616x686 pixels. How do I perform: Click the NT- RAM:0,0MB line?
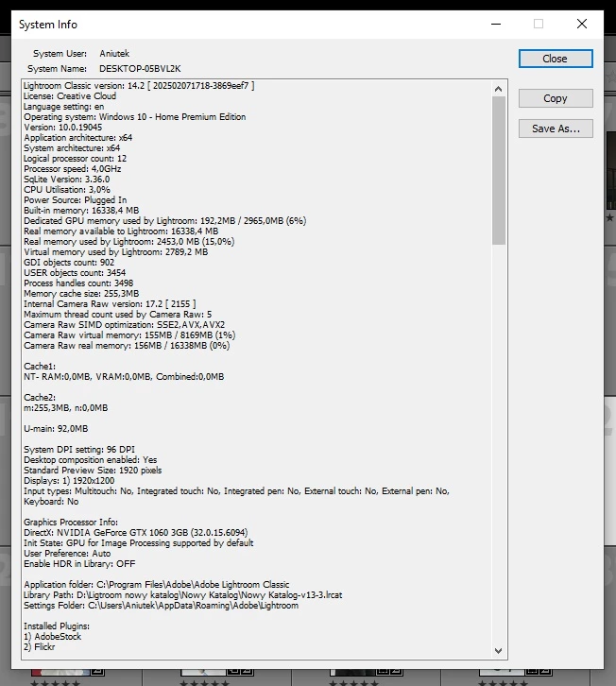point(124,377)
